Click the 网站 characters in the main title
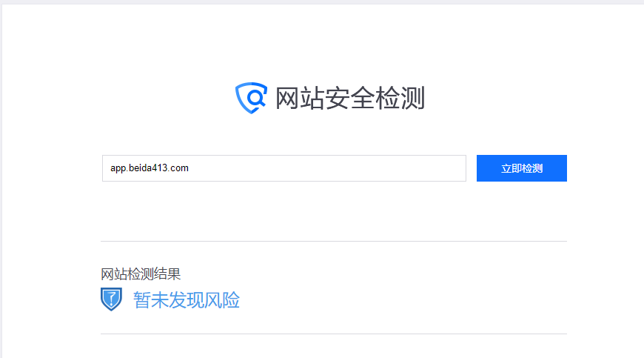 [x=300, y=99]
